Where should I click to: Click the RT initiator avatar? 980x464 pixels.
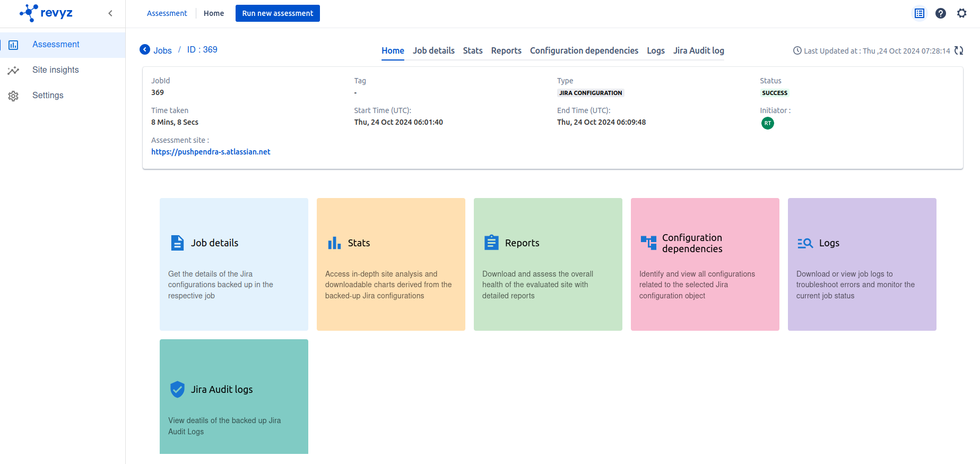pyautogui.click(x=768, y=123)
